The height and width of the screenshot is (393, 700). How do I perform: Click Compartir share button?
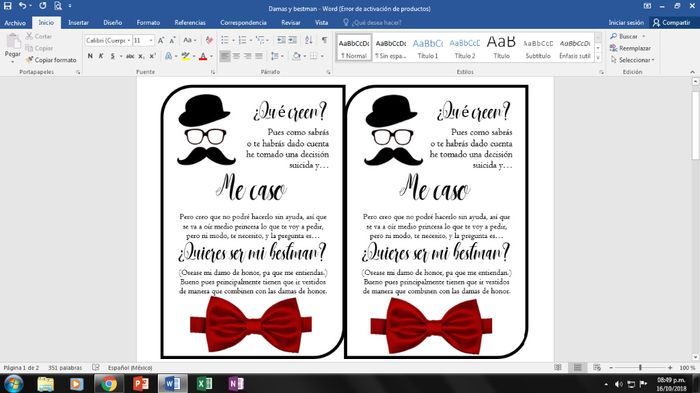[672, 22]
